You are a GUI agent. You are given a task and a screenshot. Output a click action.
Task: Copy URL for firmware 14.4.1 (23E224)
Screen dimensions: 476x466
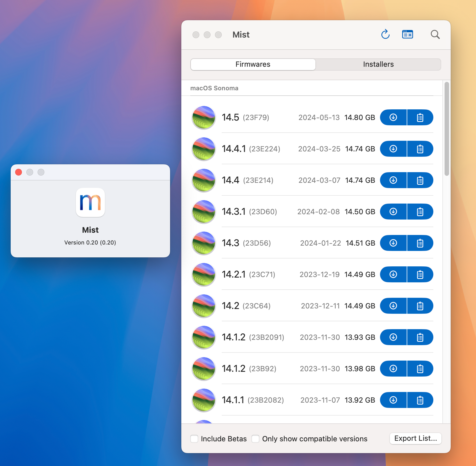(420, 149)
